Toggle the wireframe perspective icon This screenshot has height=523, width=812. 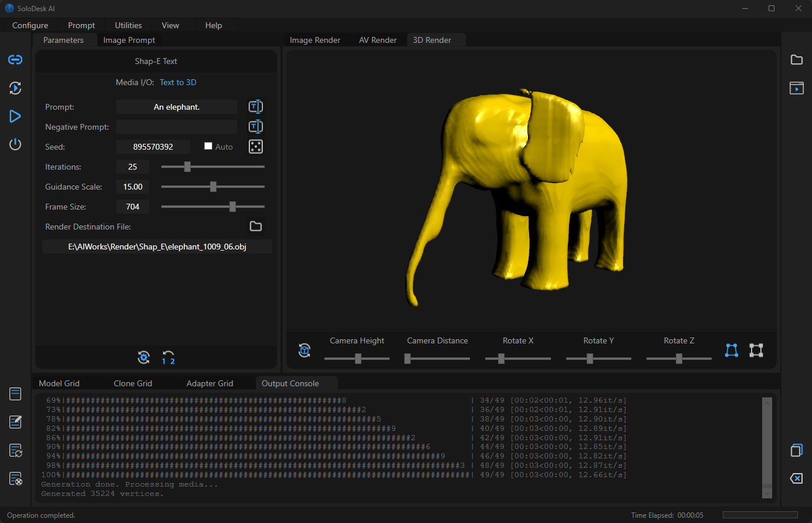[x=731, y=350]
